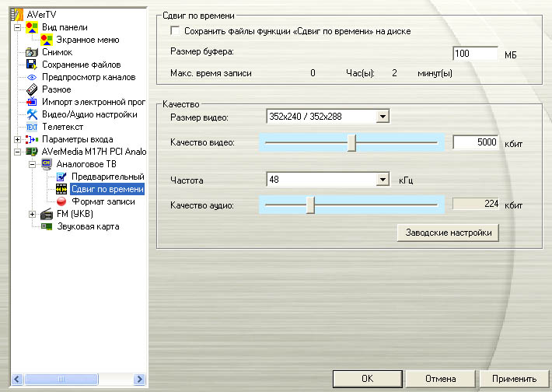Click the FM (УКВ) radio icon
The height and width of the screenshot is (392, 552).
click(47, 214)
